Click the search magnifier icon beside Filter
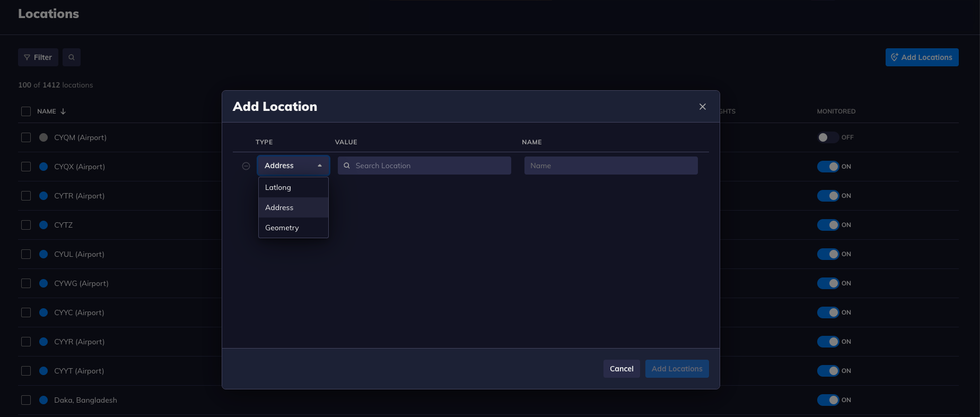The image size is (980, 417). pyautogui.click(x=72, y=57)
